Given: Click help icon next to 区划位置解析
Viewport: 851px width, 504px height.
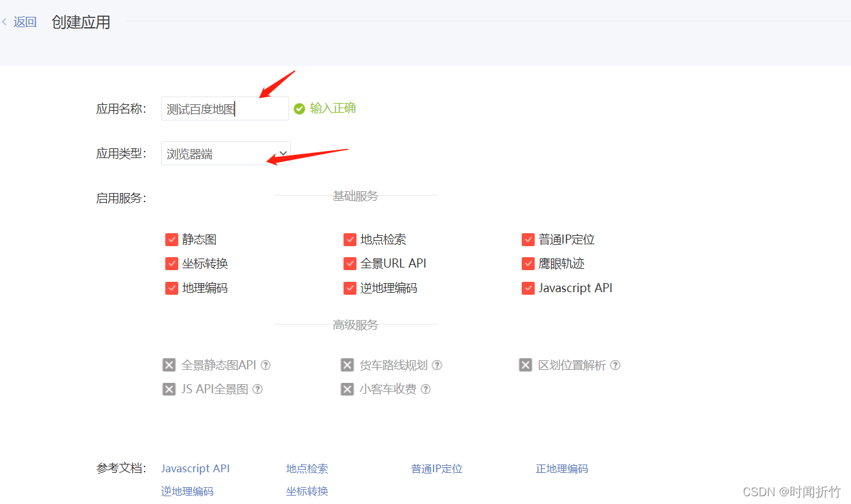Looking at the screenshot, I should tap(616, 365).
